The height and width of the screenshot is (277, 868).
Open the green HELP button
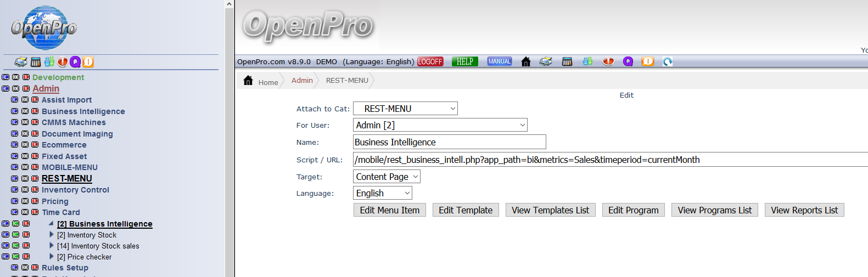464,61
